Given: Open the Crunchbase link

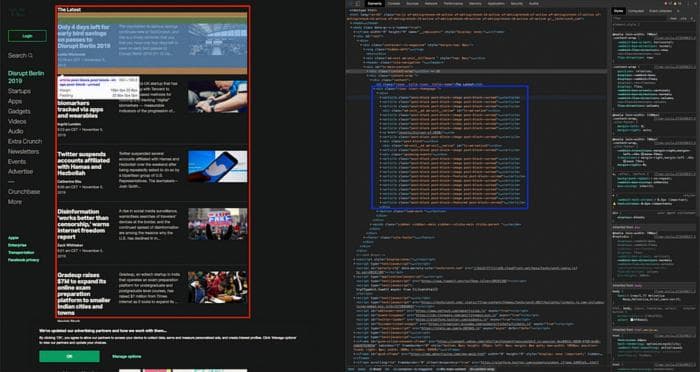Looking at the screenshot, I should [24, 192].
